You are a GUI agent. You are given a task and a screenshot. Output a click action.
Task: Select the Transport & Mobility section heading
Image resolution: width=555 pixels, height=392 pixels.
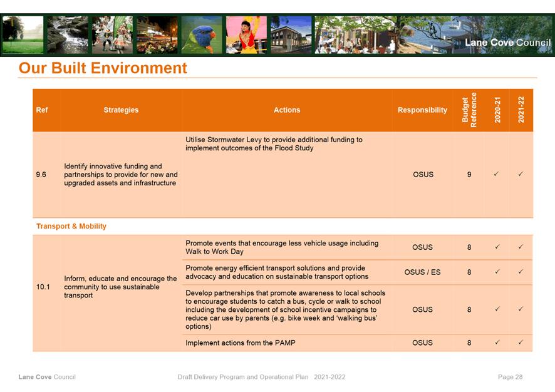coord(71,226)
